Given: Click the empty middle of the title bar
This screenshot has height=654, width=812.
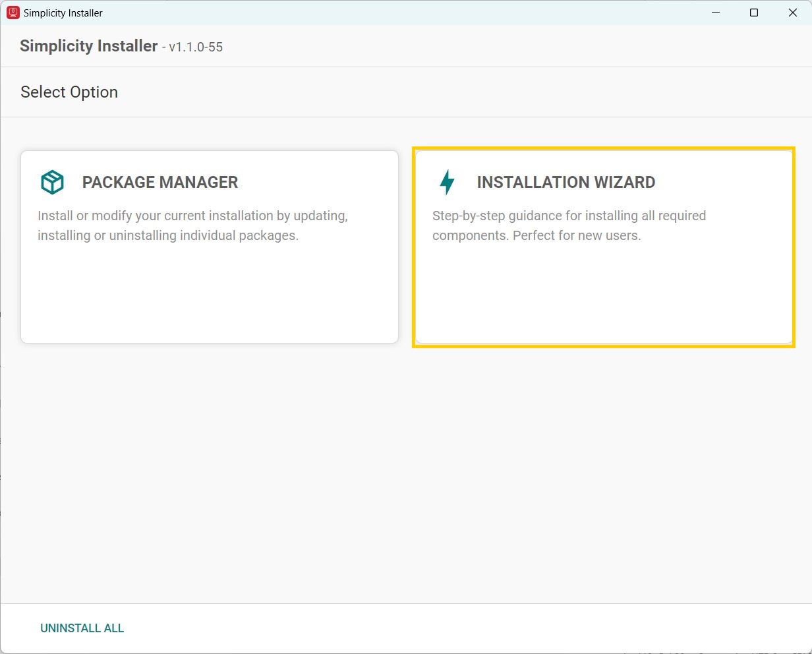Looking at the screenshot, I should coord(395,13).
